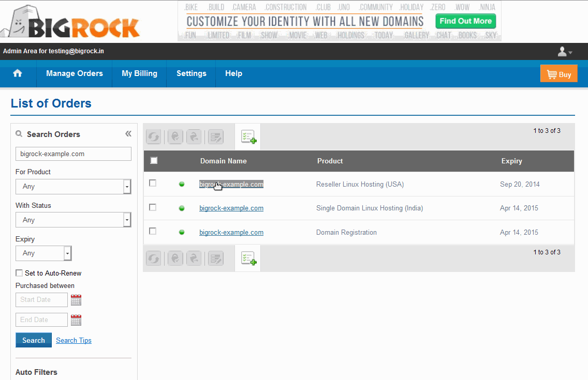588x380 pixels.
Task: Click the Single Domain Linux Hosting (India) cell
Action: [x=370, y=208]
